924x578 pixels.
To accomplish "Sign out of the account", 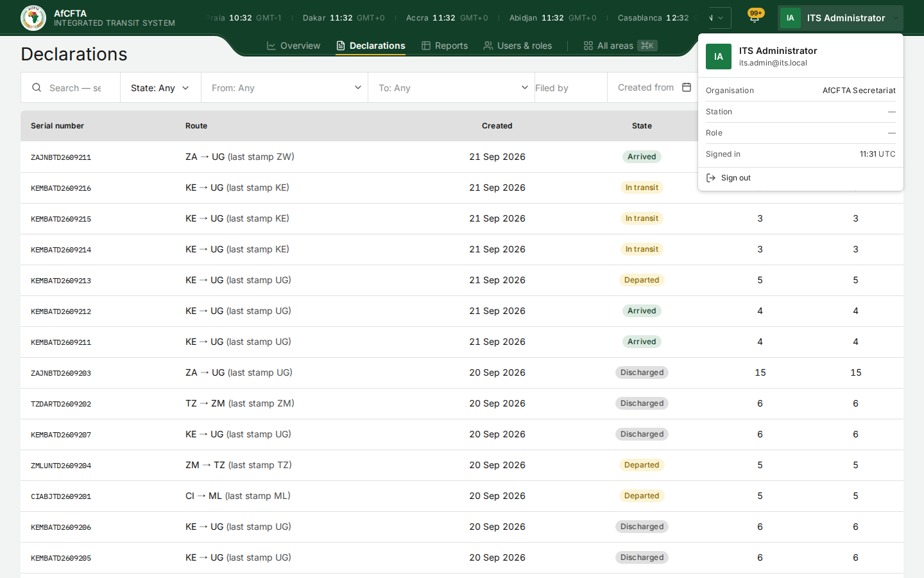I will click(800, 178).
